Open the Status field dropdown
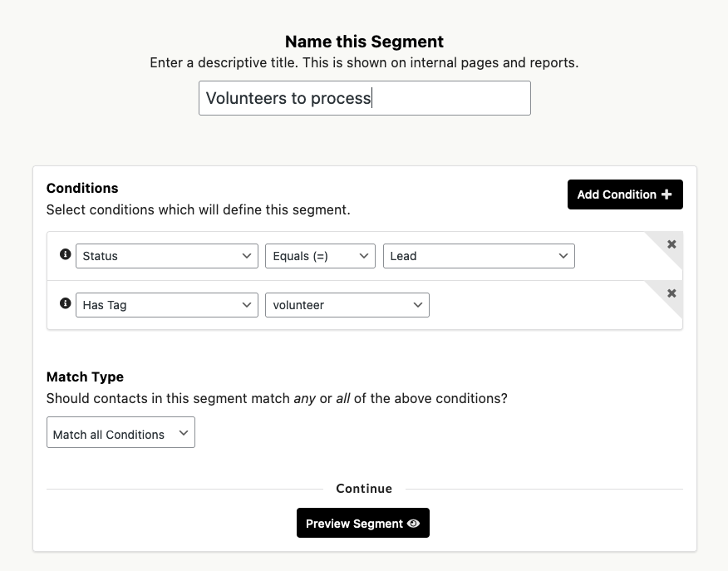Image resolution: width=728 pixels, height=571 pixels. [167, 256]
